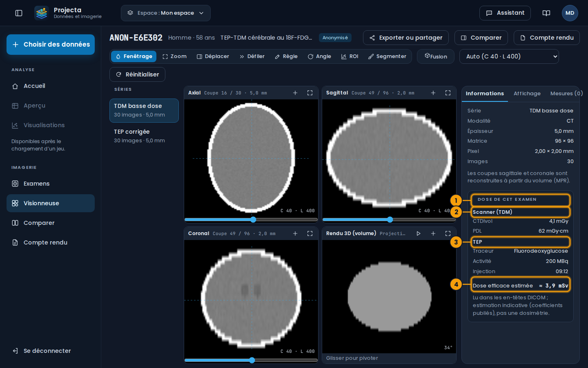This screenshot has width=588, height=368.
Task: Maximize the Coronal view to fullscreen
Action: [310, 233]
